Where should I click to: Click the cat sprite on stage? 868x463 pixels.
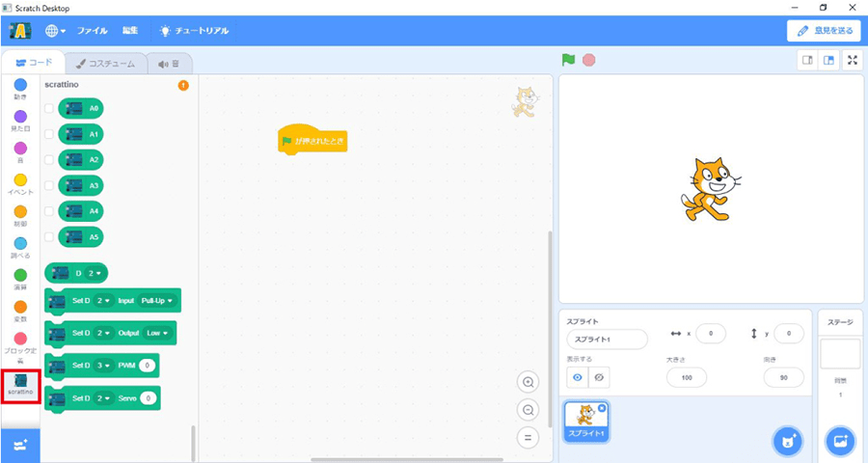(x=710, y=189)
